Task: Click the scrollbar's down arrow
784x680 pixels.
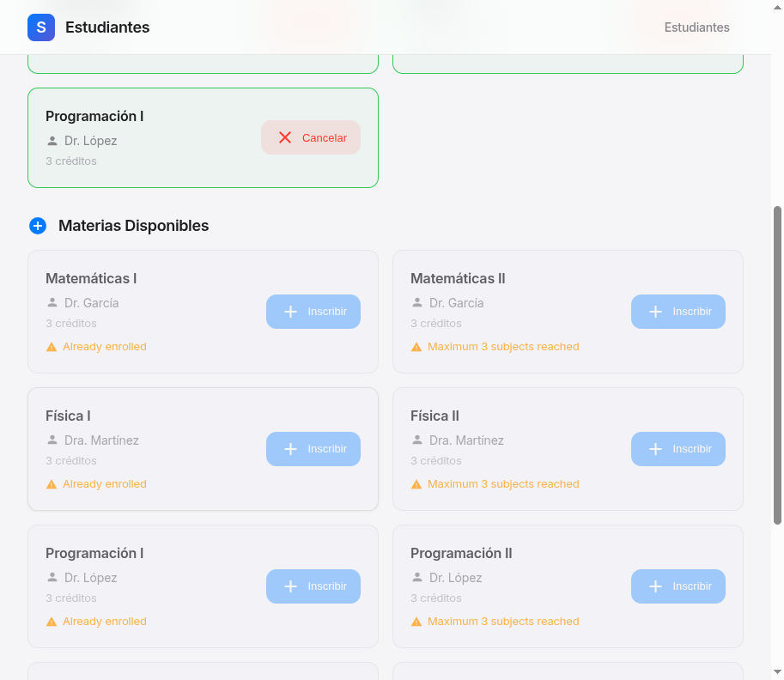Action: (778, 671)
